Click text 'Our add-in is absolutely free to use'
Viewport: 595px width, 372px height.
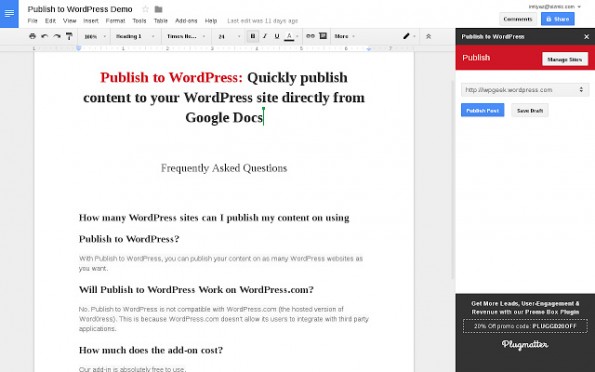tap(132, 369)
